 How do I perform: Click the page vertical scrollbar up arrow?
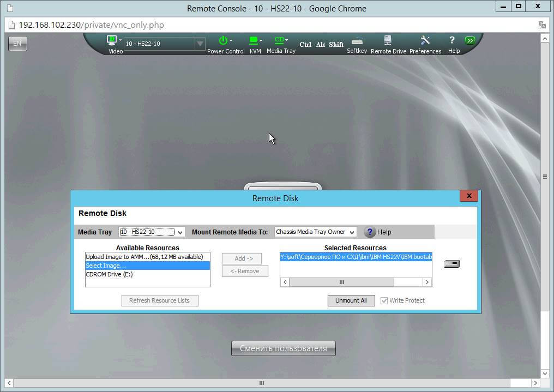click(x=545, y=38)
